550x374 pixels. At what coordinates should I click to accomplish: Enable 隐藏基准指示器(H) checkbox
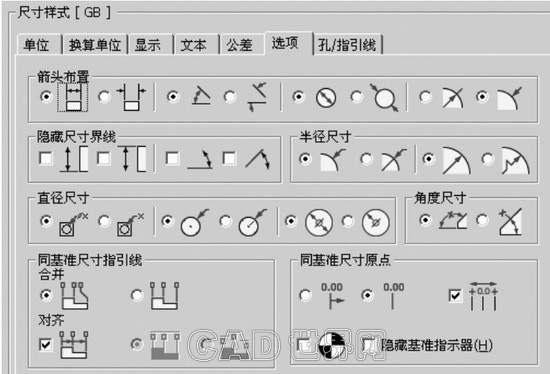368,345
